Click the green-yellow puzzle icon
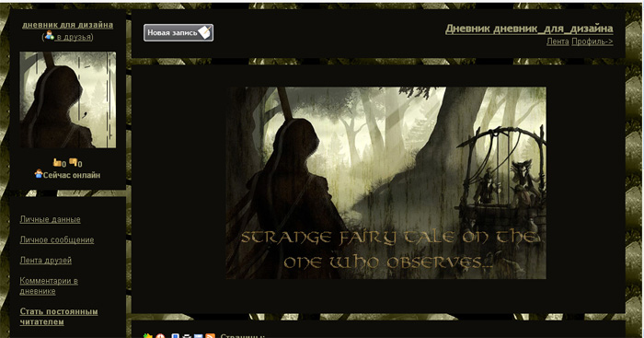644x338 pixels. 148,336
